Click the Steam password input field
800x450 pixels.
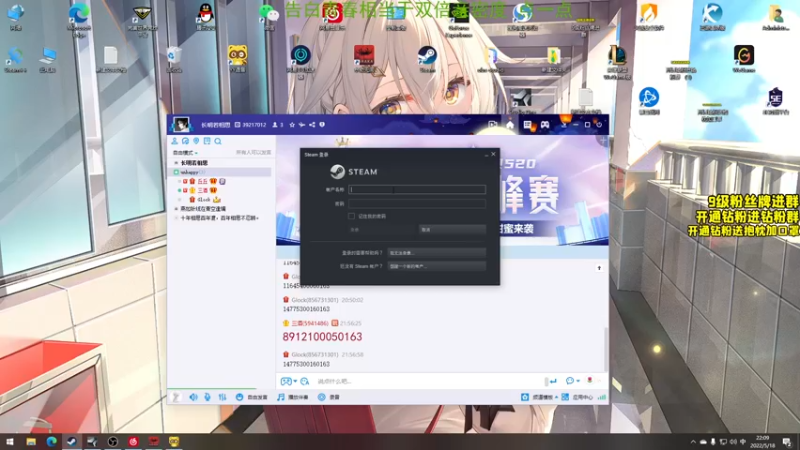tap(416, 203)
